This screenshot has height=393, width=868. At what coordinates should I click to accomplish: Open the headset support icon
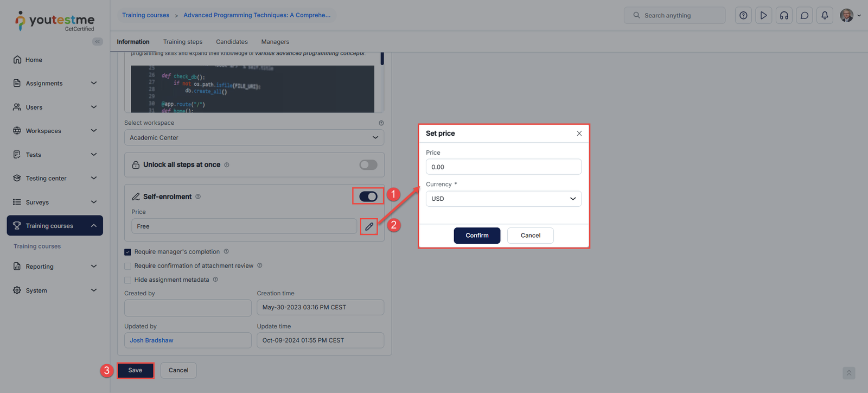tap(784, 15)
